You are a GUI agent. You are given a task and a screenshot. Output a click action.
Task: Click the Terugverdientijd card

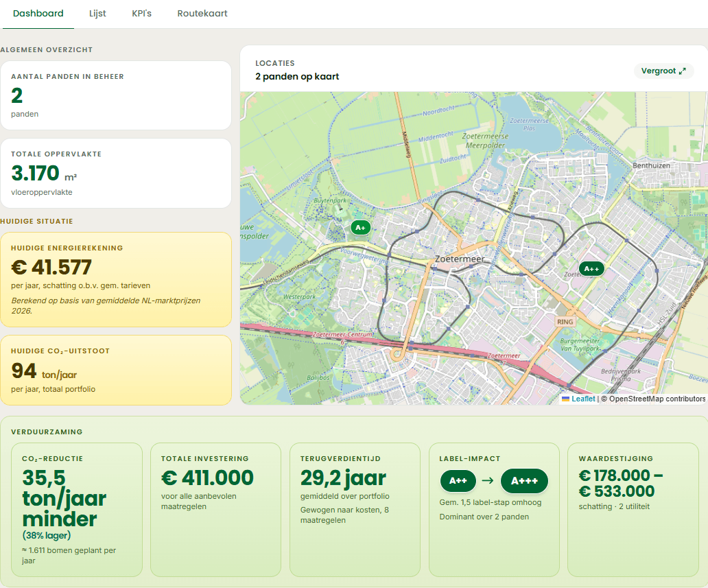[355, 509]
